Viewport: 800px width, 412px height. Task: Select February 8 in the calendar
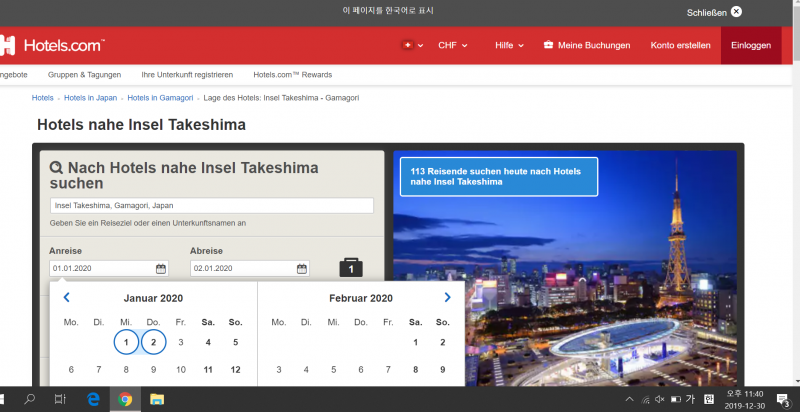coord(415,369)
